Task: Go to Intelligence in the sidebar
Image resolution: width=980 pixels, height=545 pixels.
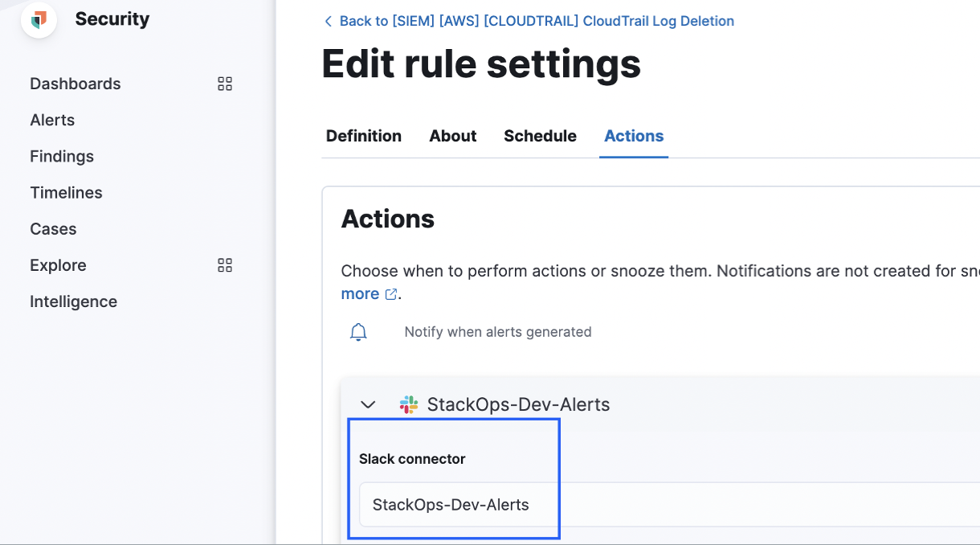Action: pos(73,301)
